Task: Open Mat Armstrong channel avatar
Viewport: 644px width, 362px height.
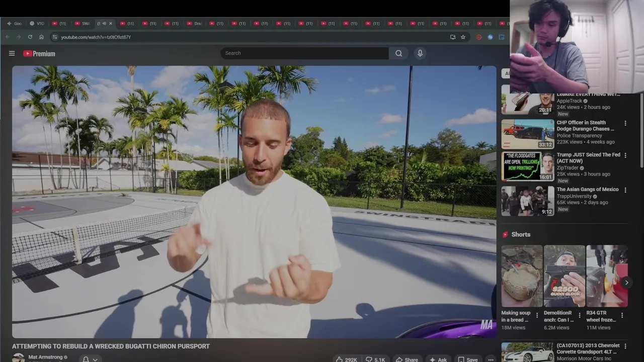Action: pos(18,358)
